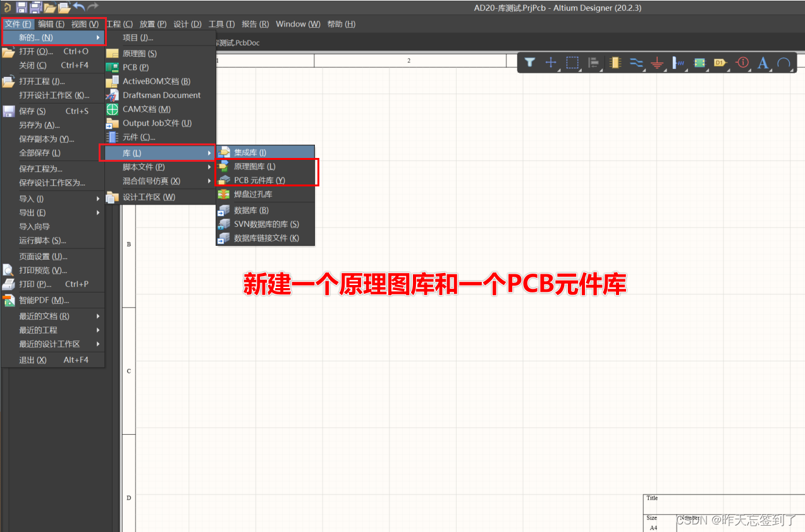Image resolution: width=805 pixels, height=532 pixels.
Task: Expand 最近的工程 submenu
Action: tap(53, 330)
